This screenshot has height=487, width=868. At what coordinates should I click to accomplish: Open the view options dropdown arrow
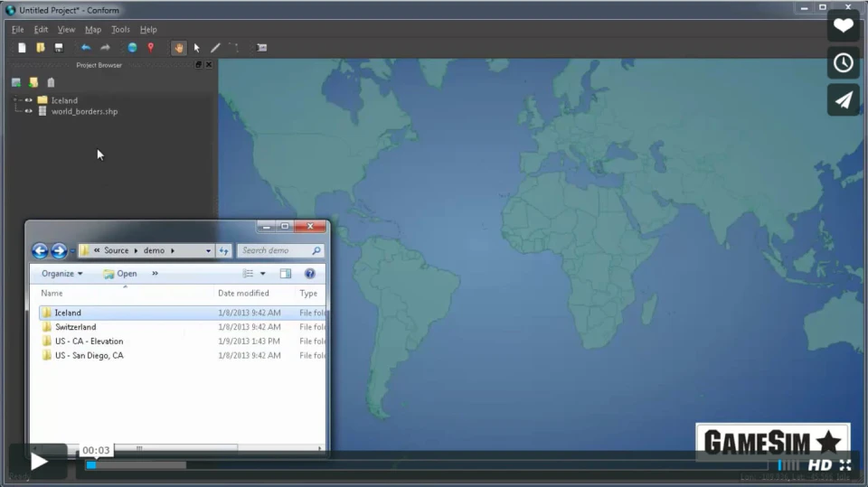(x=263, y=274)
